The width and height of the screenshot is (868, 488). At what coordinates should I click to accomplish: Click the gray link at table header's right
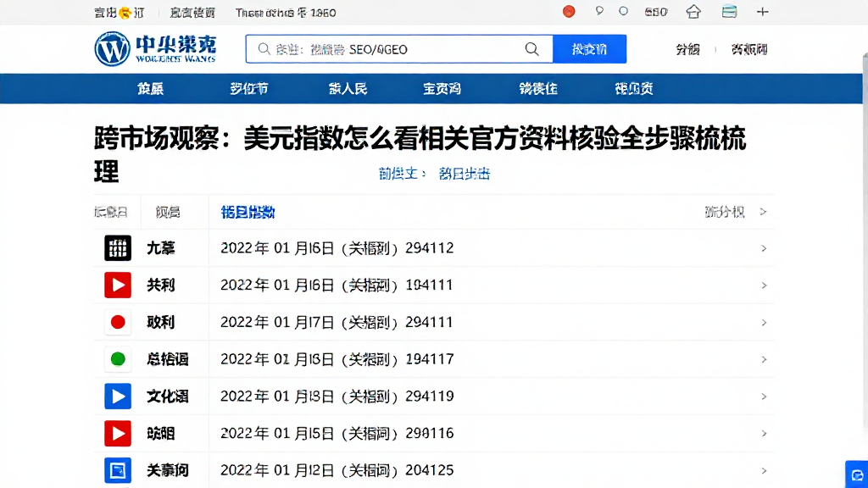[x=725, y=212]
